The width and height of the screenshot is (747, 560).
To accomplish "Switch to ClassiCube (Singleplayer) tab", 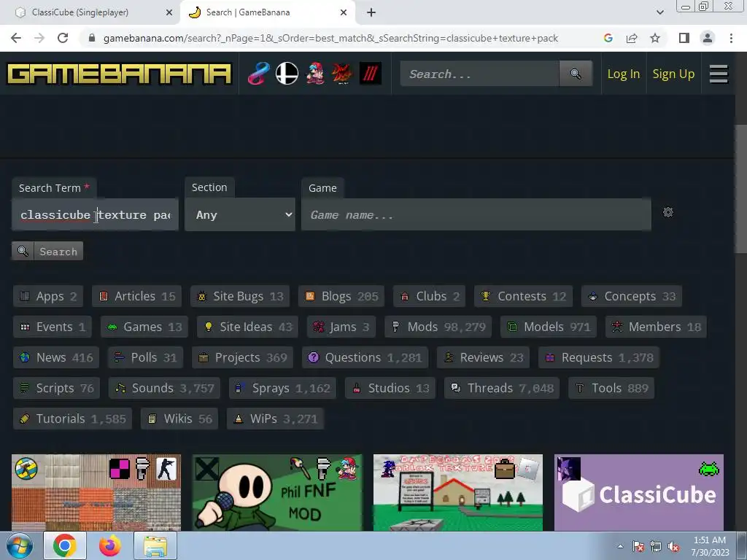I will 90,12.
